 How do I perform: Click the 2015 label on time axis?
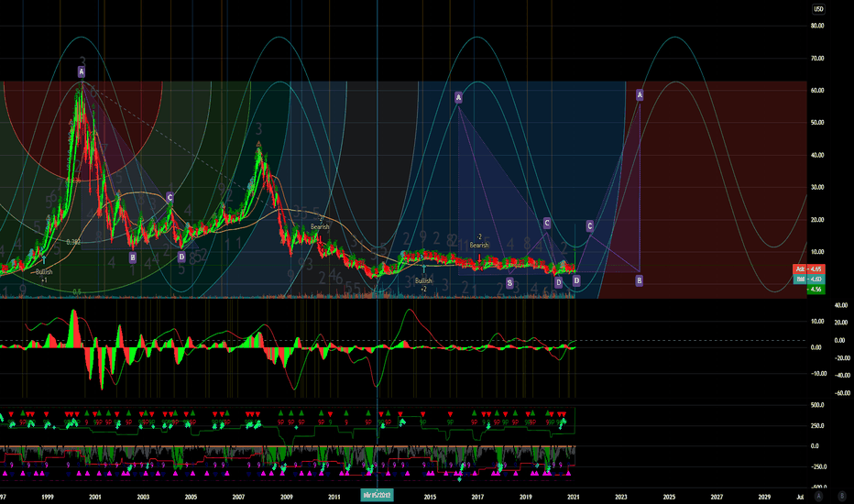(430, 497)
